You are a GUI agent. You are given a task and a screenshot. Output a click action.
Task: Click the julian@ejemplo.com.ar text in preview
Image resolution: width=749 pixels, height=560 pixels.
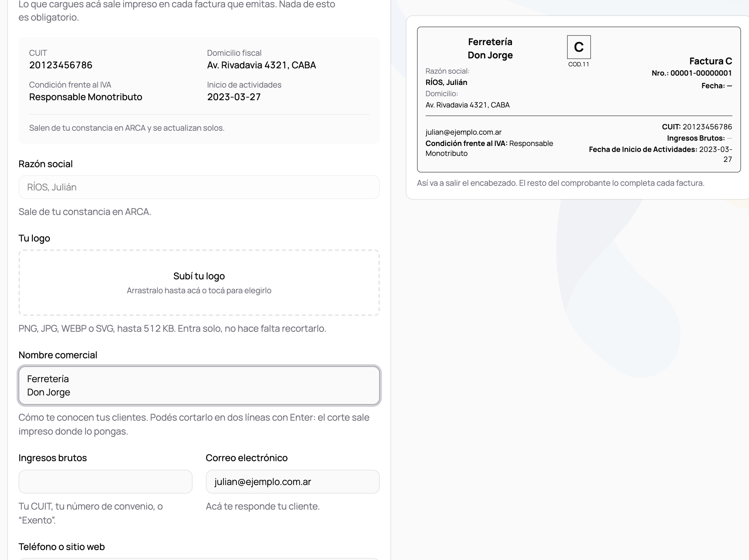pyautogui.click(x=463, y=132)
